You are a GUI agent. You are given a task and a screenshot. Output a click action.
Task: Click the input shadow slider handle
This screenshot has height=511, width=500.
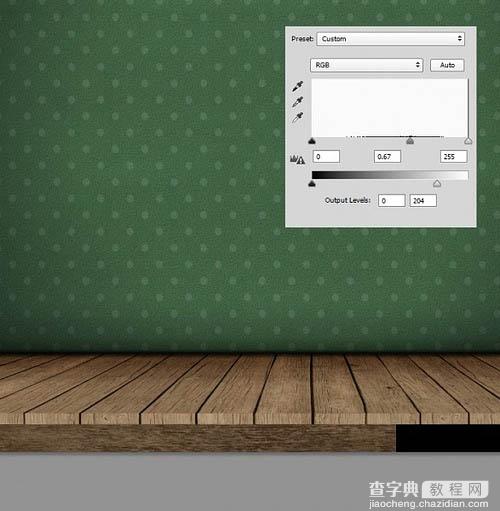312,141
